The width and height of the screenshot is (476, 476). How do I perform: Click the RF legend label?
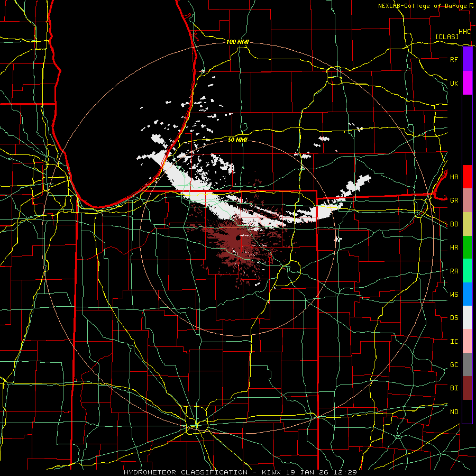[x=454, y=59]
